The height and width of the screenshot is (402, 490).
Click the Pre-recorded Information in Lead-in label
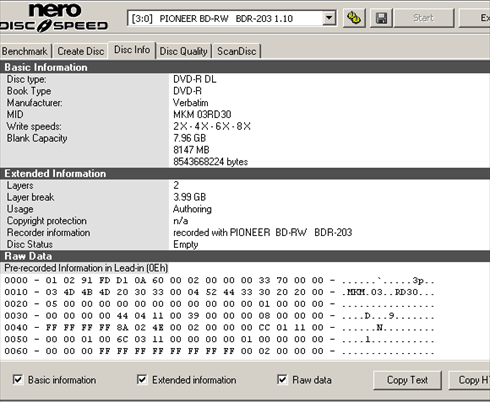[x=86, y=268]
